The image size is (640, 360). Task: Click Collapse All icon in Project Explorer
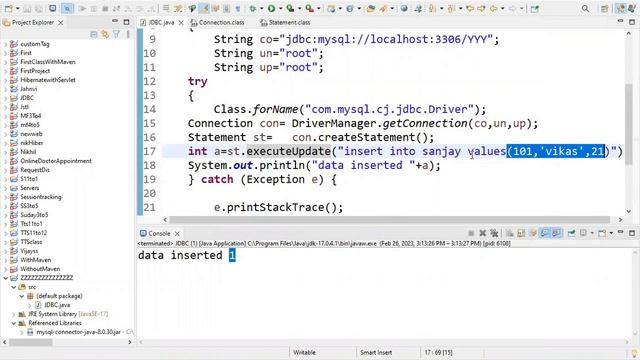[93, 35]
